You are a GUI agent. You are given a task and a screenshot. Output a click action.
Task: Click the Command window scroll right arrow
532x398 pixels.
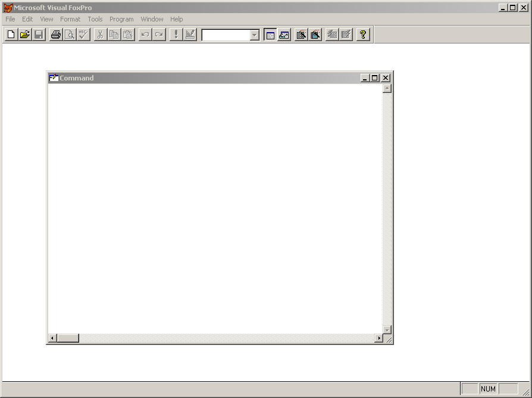coord(378,338)
